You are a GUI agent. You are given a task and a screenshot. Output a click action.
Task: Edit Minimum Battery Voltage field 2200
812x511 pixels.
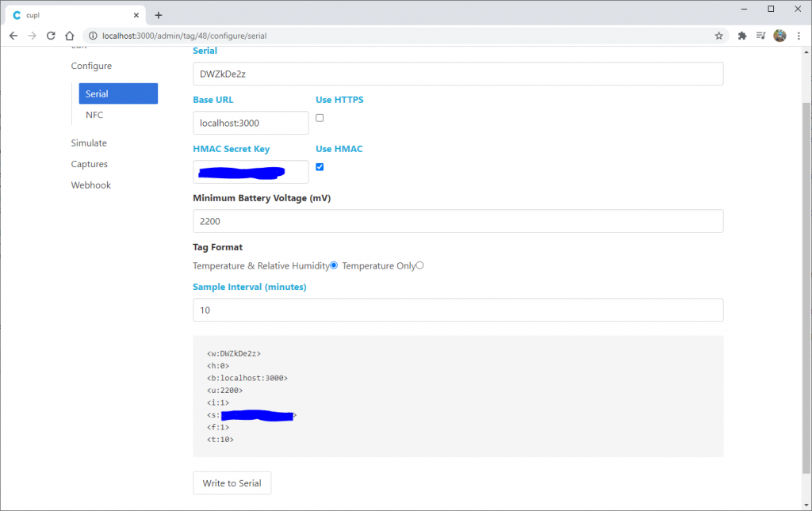[x=458, y=221]
